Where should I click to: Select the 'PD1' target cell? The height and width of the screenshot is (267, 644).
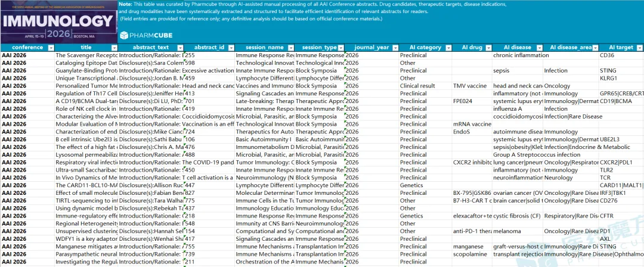[621, 231]
